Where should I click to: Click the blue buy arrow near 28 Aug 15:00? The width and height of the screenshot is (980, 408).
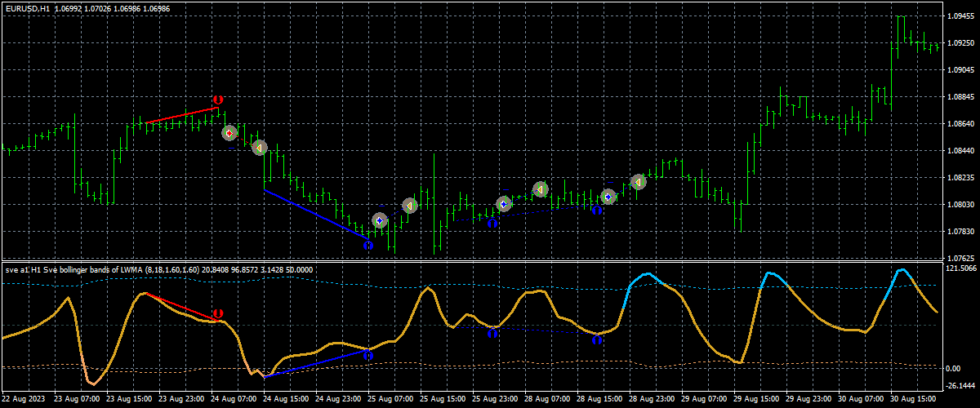tap(608, 197)
